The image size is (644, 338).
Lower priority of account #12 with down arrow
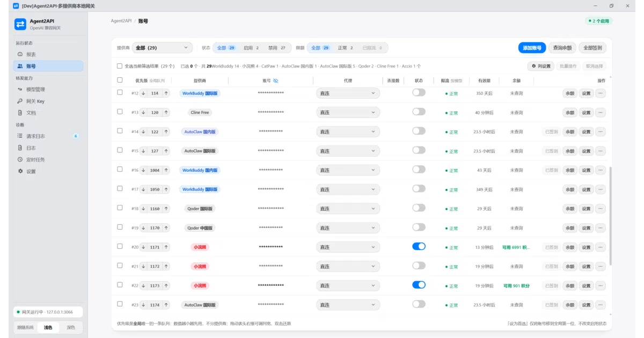tap(144, 93)
